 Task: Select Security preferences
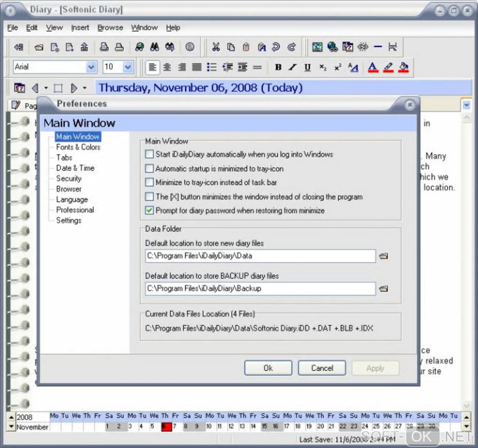coord(68,179)
